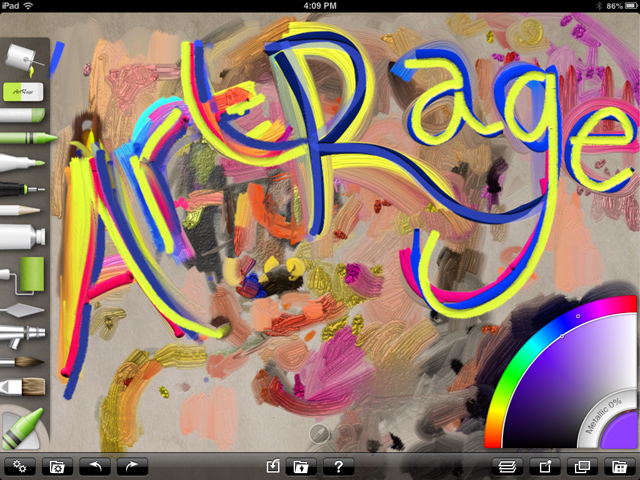
Task: Open the layers panel button
Action: coord(507,466)
